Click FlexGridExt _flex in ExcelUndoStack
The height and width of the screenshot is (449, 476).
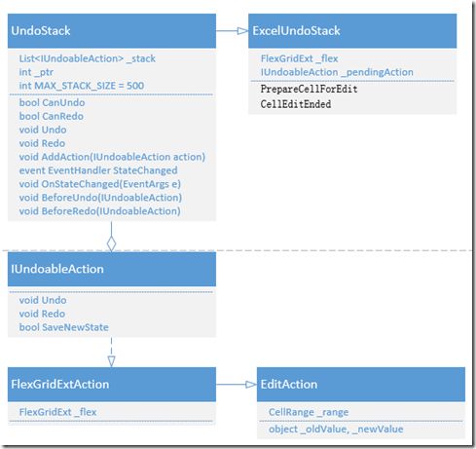(300, 58)
